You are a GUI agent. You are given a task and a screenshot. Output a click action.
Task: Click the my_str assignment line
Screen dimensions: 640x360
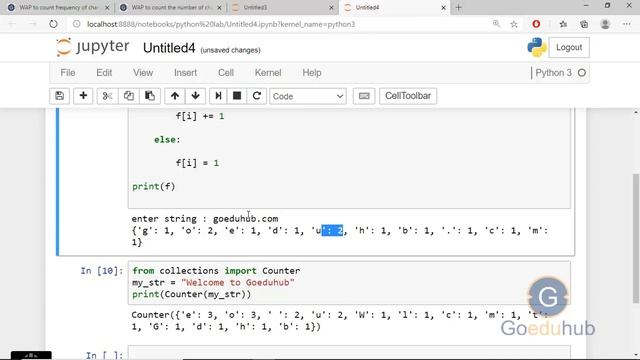pos(213,282)
